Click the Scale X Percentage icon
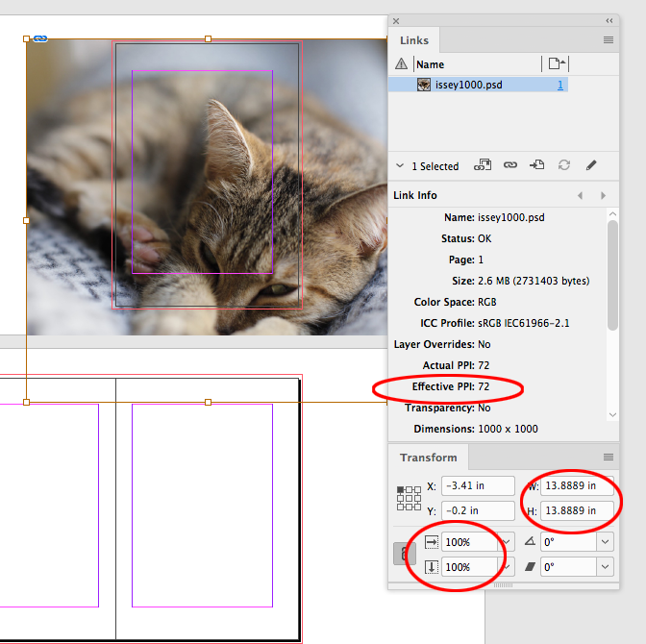This screenshot has height=644, width=646. click(x=432, y=542)
